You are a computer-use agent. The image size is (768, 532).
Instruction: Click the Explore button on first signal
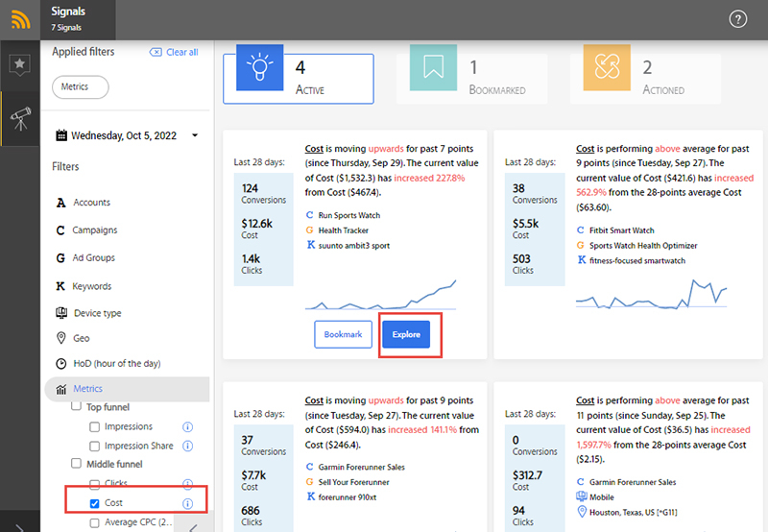[x=406, y=334]
